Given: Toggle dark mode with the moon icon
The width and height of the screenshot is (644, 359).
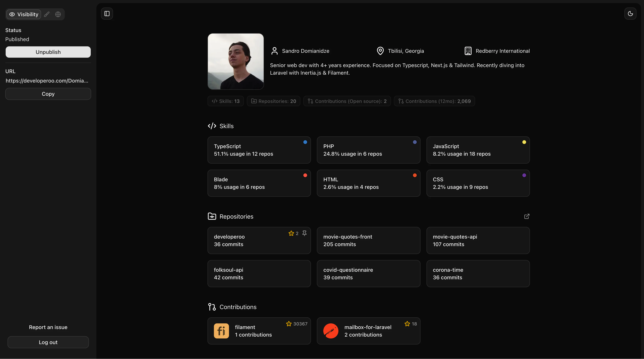Looking at the screenshot, I should (x=630, y=14).
